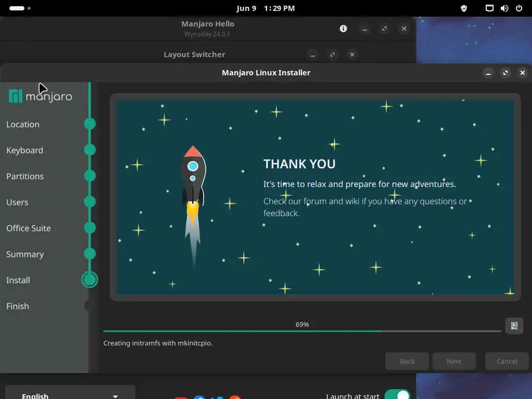Open the clock and calendar in top bar
Viewport: 532px width, 399px height.
click(x=265, y=8)
